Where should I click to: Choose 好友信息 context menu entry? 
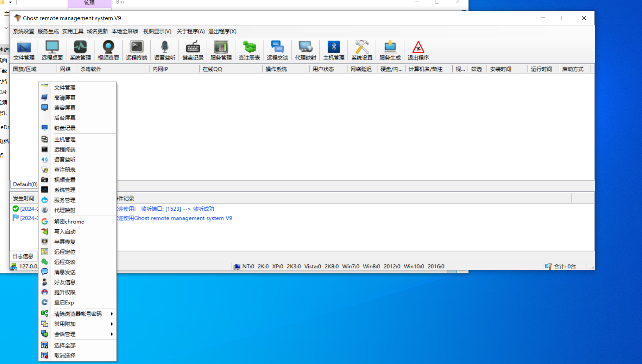77,282
